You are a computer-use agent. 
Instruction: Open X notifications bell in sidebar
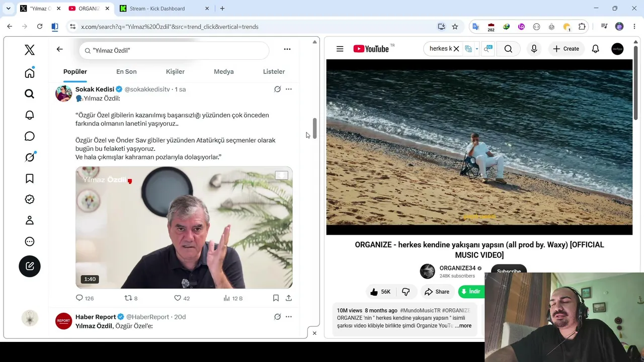click(x=30, y=115)
